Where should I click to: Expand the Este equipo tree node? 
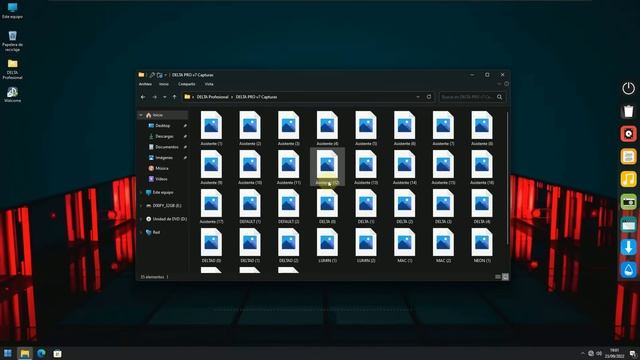coord(141,192)
